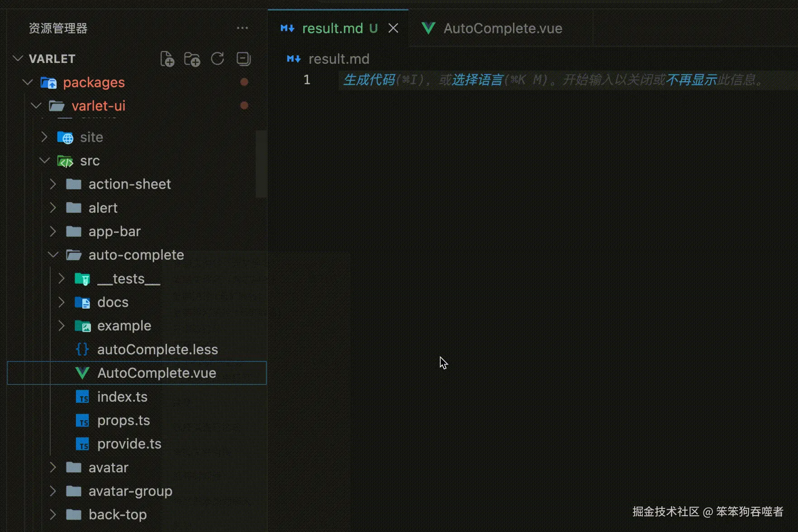798x532 pixels.
Task: Click the TypeScript icon beside props.ts
Action: click(83, 420)
